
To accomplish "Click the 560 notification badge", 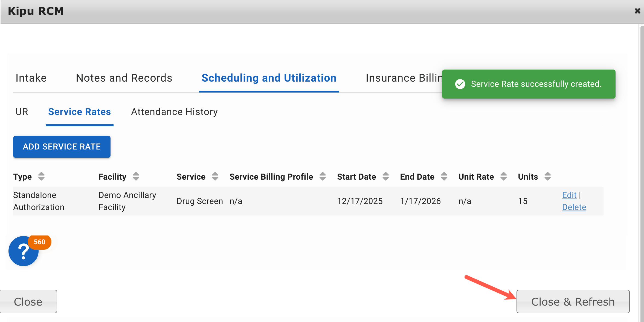I will click(39, 242).
